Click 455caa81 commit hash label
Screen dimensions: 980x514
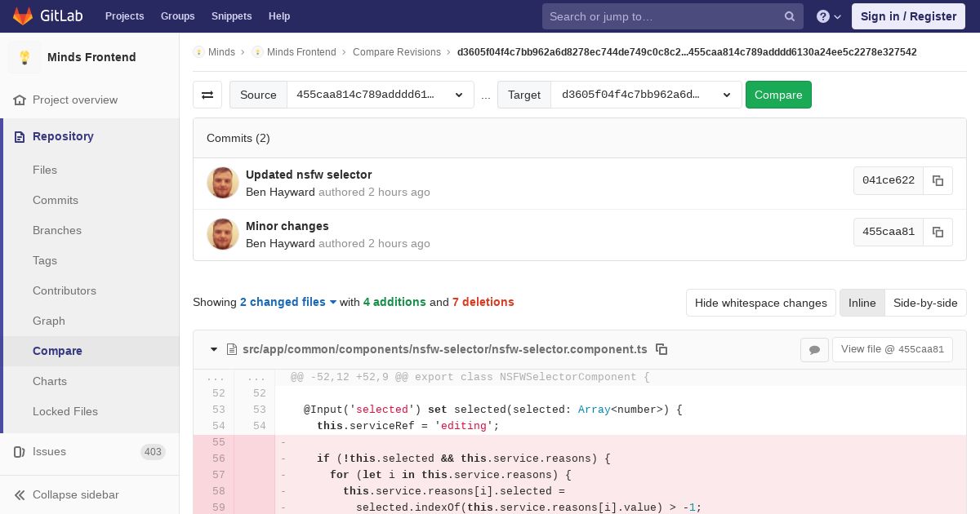tap(889, 232)
